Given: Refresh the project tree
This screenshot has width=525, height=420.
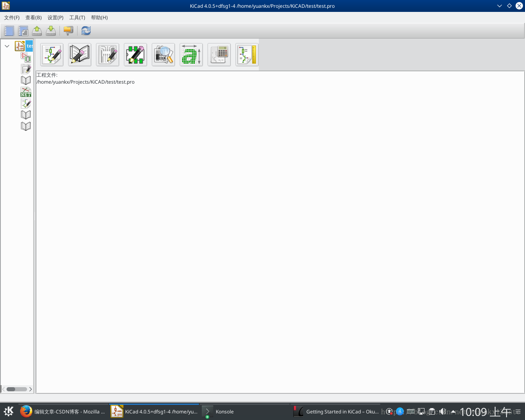Looking at the screenshot, I should tap(86, 31).
